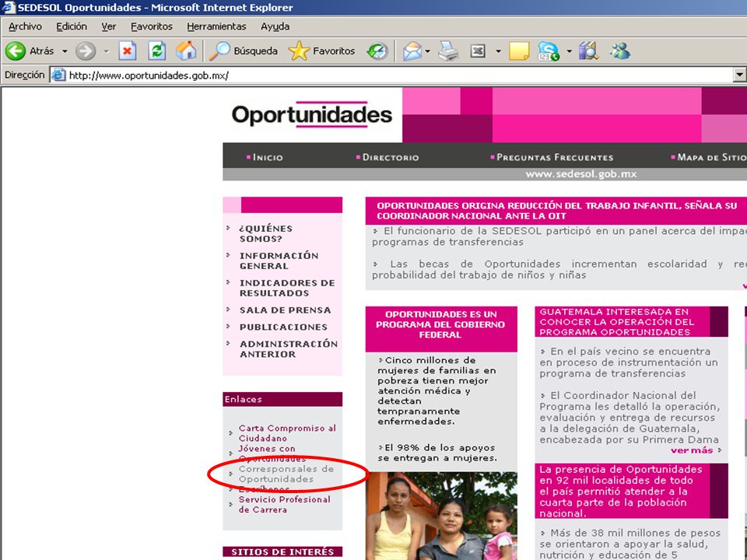Expand mail icon dropdown arrow
This screenshot has width=747, height=560.
tap(427, 51)
